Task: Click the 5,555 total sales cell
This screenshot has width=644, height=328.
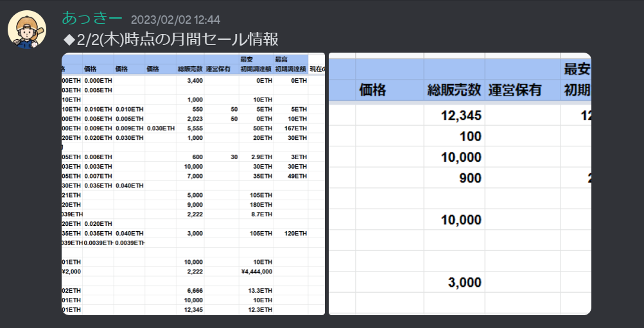Action: tap(195, 128)
